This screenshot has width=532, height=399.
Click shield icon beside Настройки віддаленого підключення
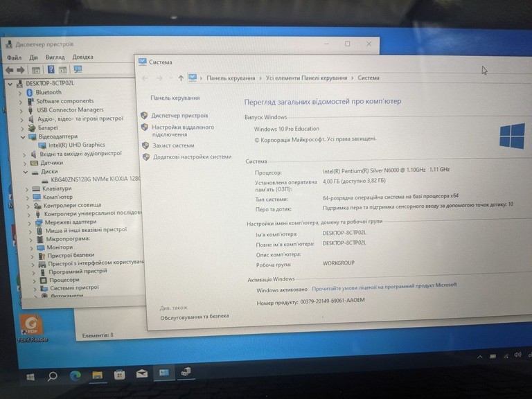pyautogui.click(x=145, y=127)
